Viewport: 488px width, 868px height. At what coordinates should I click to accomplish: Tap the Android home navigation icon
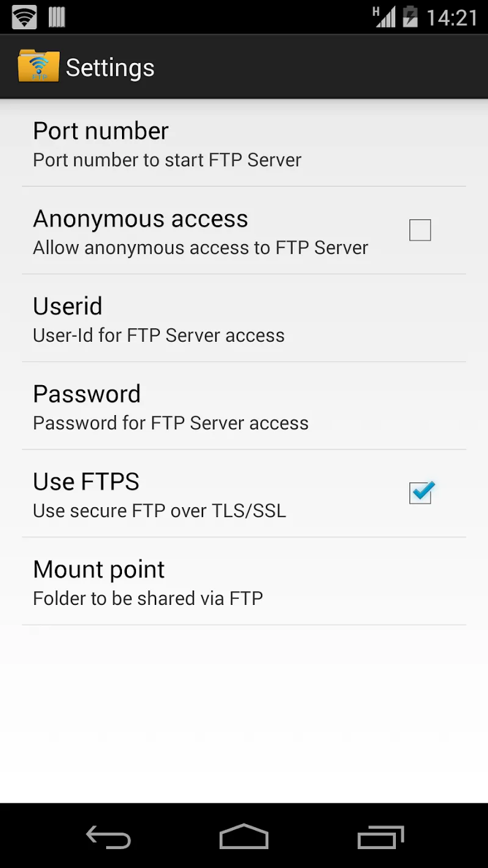[x=244, y=836]
